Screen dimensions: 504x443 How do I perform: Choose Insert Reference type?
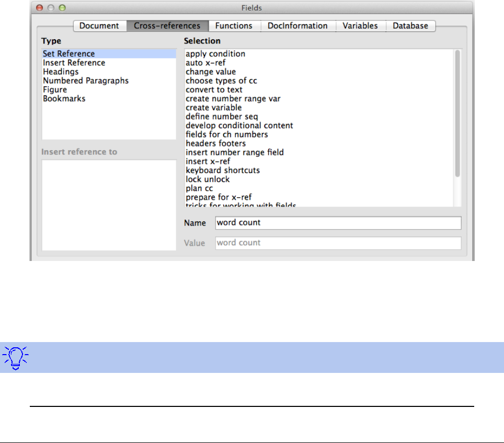pyautogui.click(x=109, y=63)
